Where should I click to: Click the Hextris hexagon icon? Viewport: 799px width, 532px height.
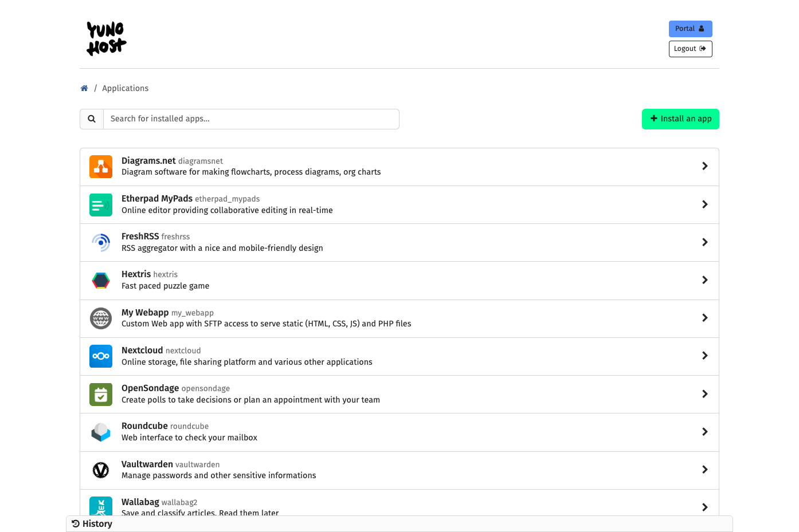tap(101, 281)
